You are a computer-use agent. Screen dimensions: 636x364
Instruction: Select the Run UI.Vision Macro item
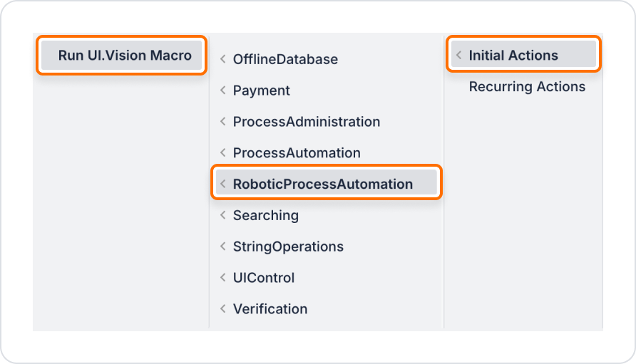(122, 55)
